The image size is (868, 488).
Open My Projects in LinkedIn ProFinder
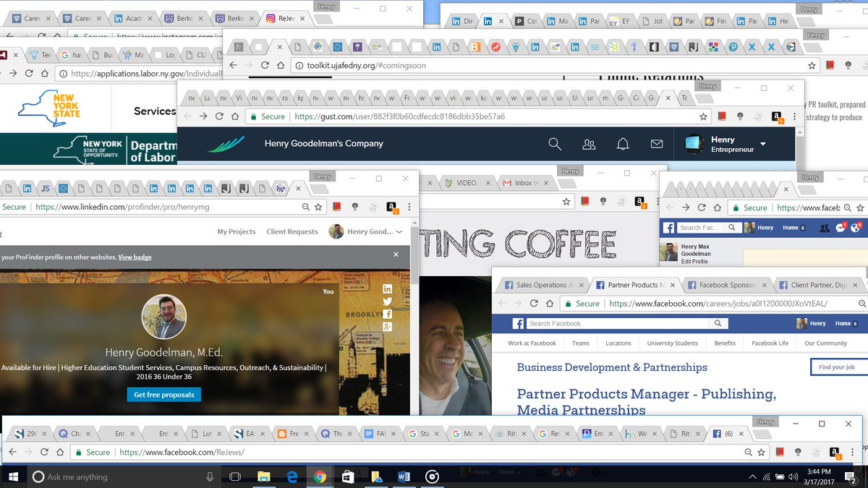click(237, 232)
